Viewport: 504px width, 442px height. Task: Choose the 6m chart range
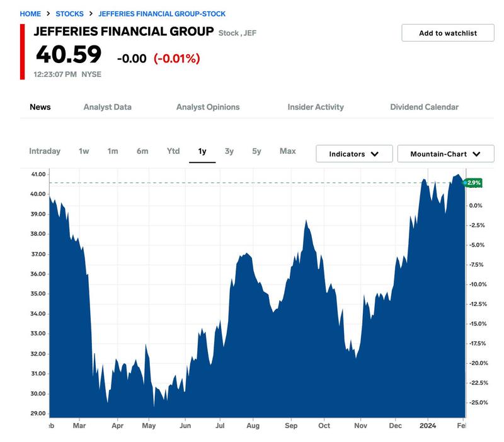[142, 151]
